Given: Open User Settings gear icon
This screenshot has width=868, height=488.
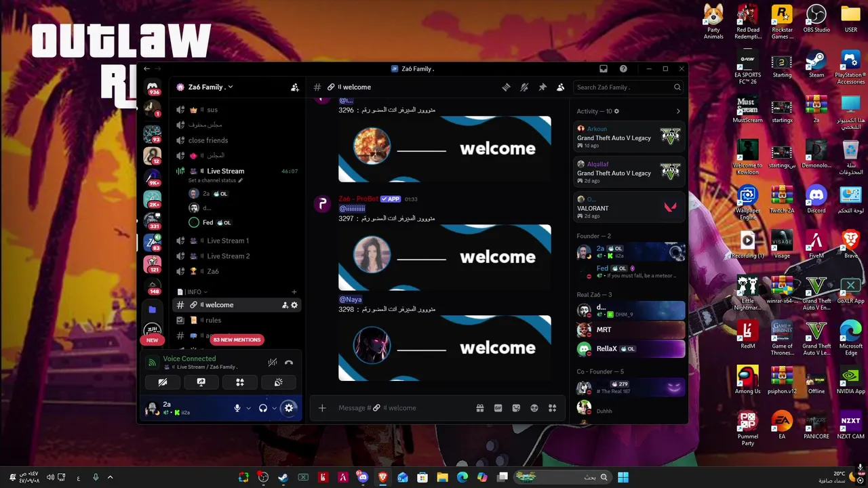Looking at the screenshot, I should 289,408.
